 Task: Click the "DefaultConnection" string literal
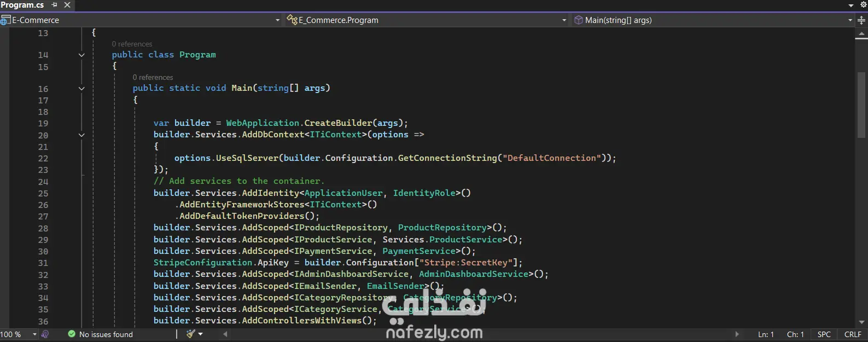(x=552, y=158)
